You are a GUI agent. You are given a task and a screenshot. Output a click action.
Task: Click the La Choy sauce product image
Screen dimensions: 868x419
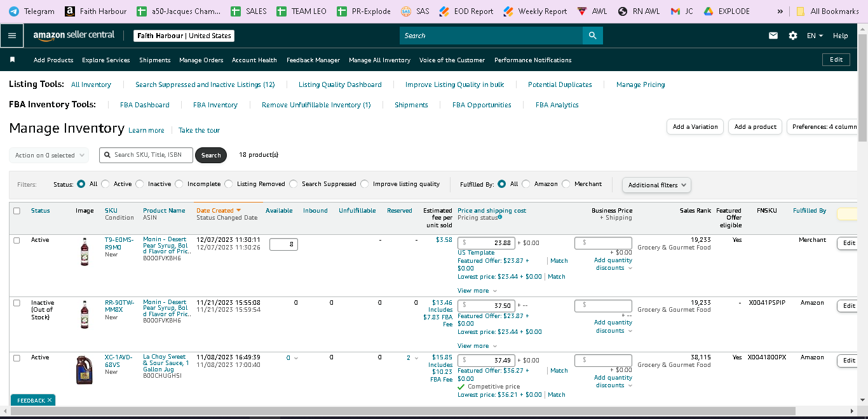[x=85, y=369]
